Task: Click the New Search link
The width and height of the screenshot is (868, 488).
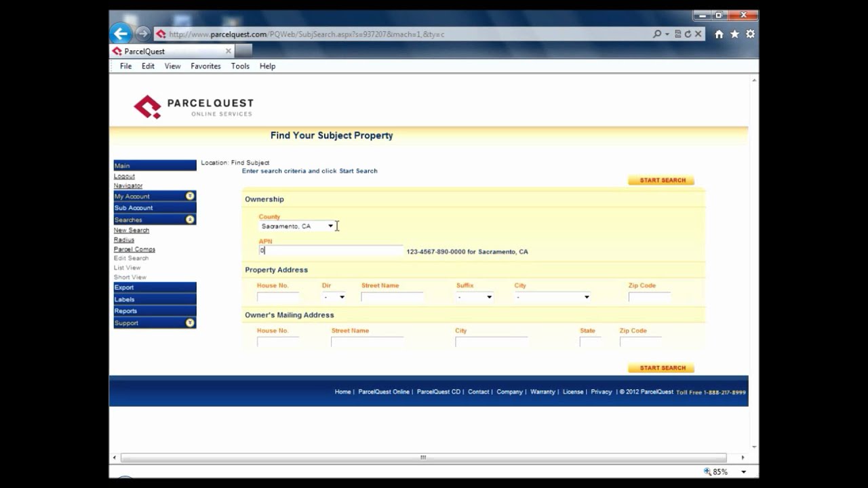Action: pyautogui.click(x=132, y=230)
